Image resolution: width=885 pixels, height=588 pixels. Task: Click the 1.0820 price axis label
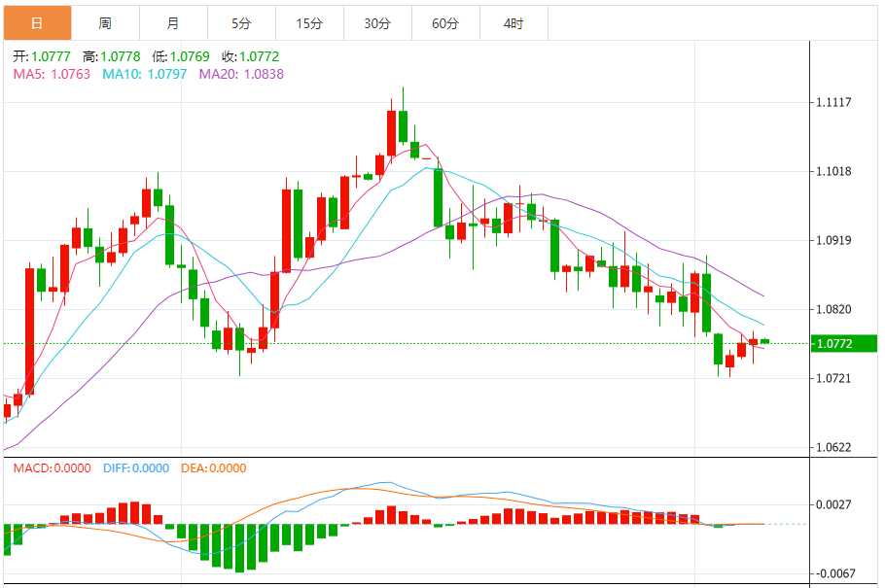point(833,309)
